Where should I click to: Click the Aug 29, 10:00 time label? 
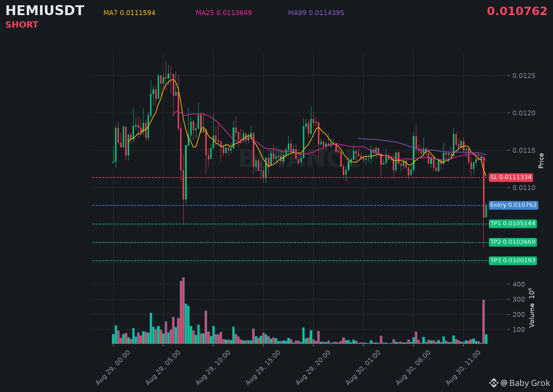click(x=213, y=368)
